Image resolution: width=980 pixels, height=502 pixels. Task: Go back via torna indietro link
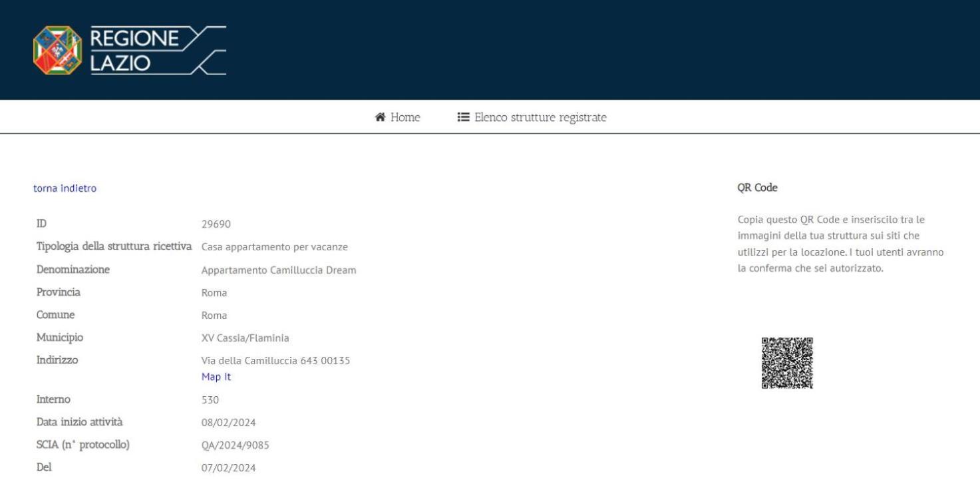(65, 188)
